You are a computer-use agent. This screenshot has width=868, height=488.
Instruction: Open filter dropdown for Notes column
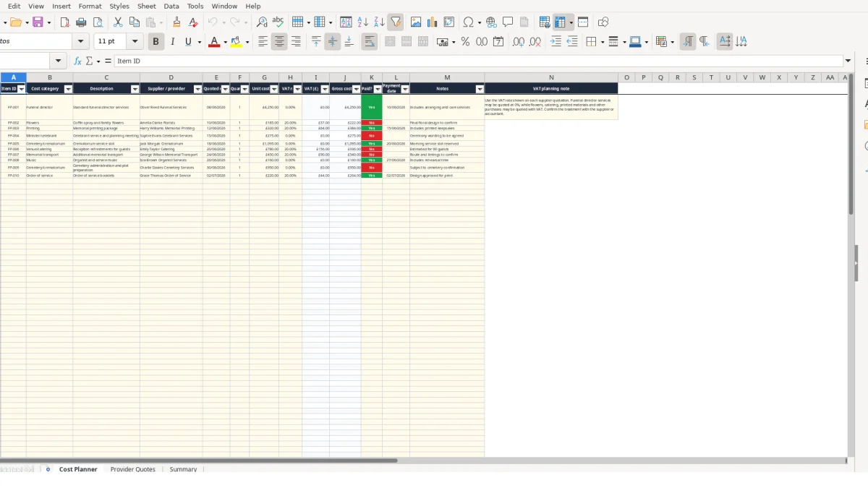pos(480,89)
